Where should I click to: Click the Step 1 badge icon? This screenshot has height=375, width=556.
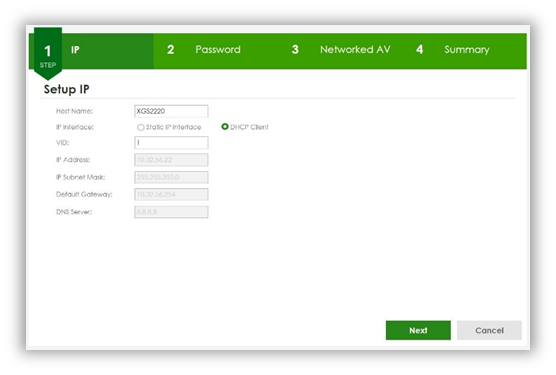pos(48,54)
